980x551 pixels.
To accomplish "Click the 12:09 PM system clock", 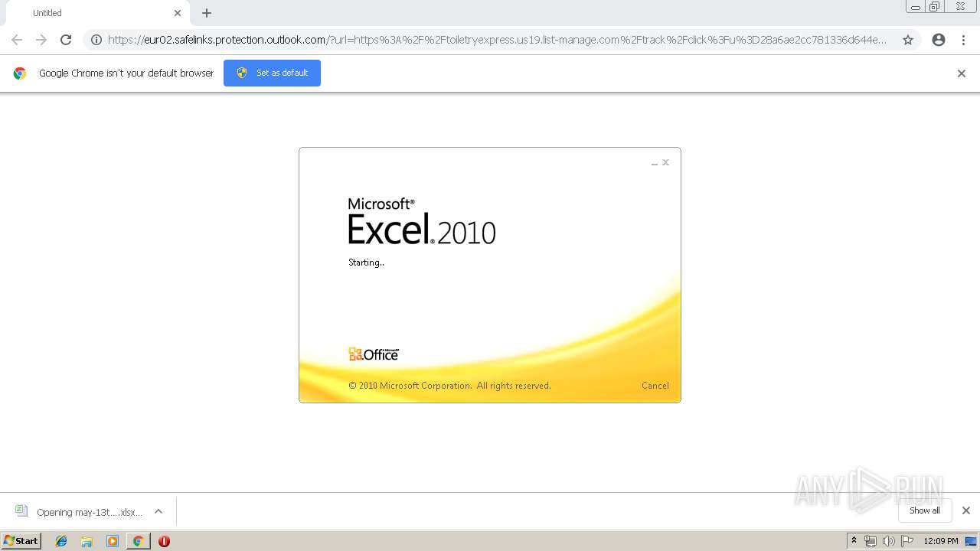I will (x=941, y=541).
